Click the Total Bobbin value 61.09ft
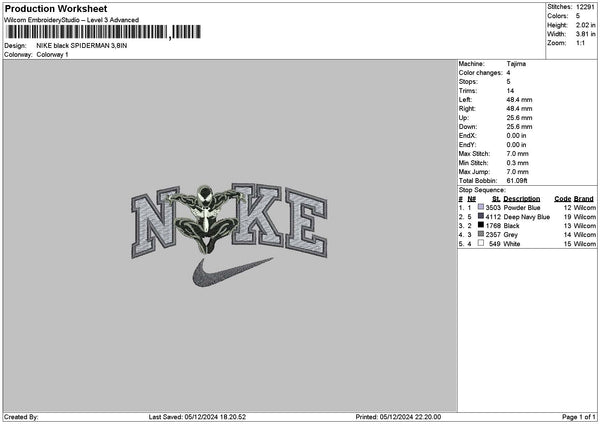Screen dimensions: 600x424 point(517,181)
